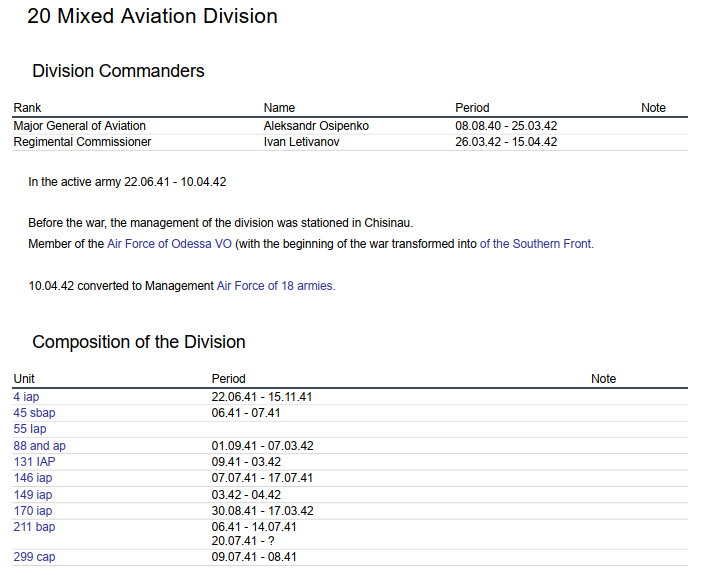Click the 4 iap unit link
The image size is (708, 575).
[26, 397]
